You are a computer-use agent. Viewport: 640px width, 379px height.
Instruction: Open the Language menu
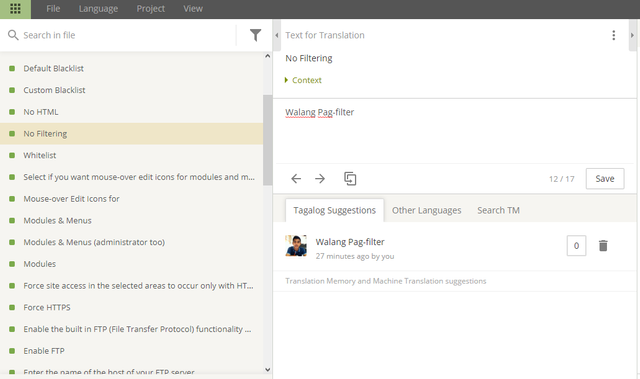pyautogui.click(x=98, y=9)
